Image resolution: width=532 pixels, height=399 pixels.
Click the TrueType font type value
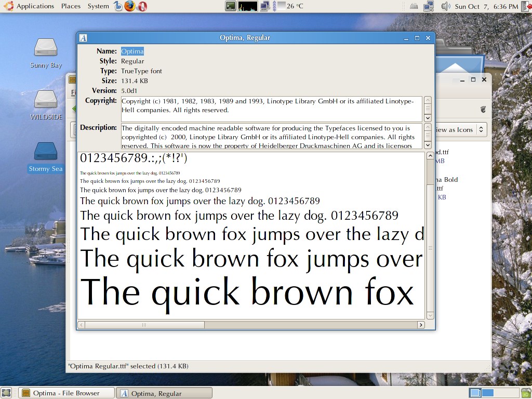(x=141, y=71)
